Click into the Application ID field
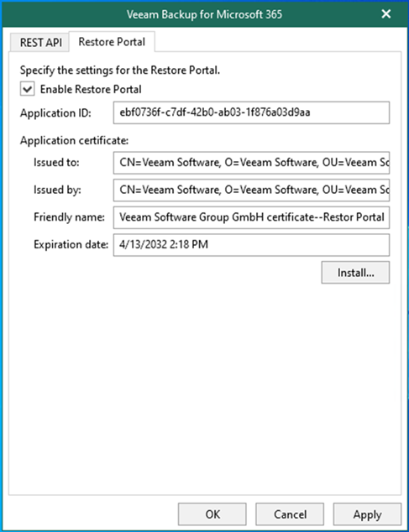 (x=251, y=112)
